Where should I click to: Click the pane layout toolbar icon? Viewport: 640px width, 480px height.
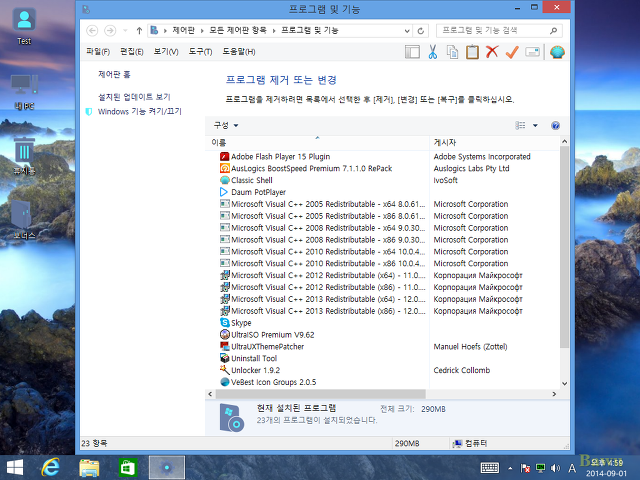click(x=412, y=52)
